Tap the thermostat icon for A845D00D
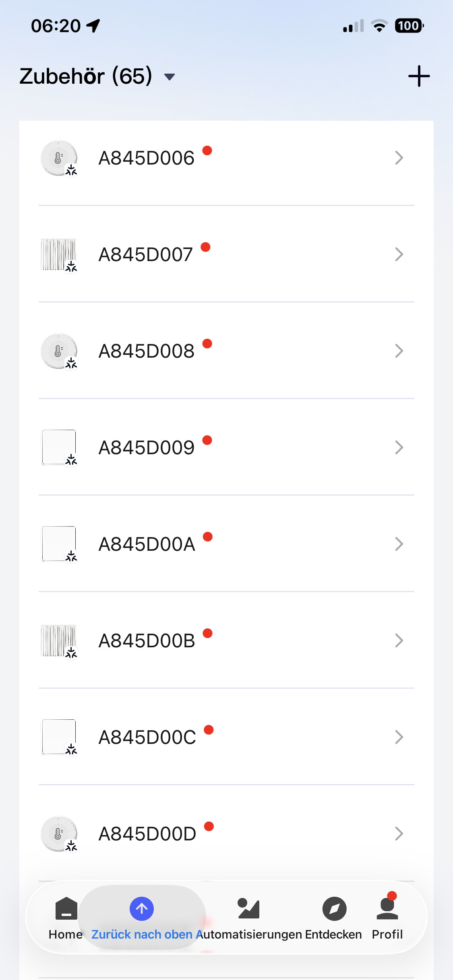This screenshot has width=453, height=980. click(x=59, y=834)
